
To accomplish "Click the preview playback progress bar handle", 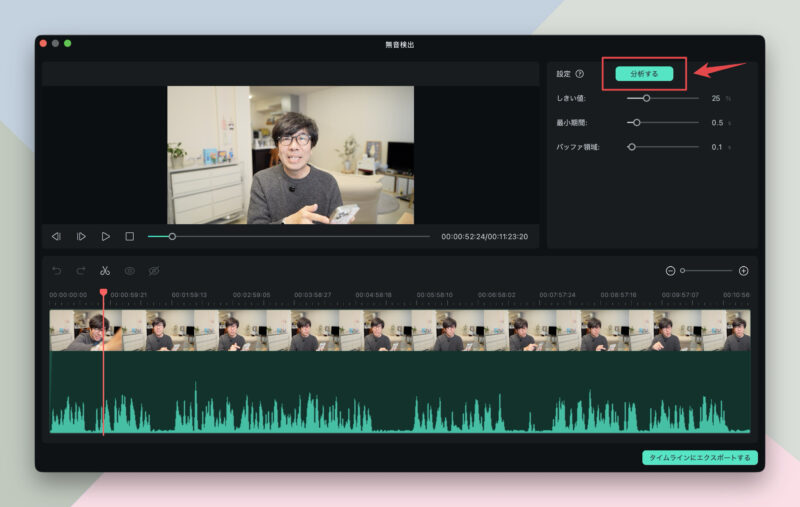I will 172,236.
